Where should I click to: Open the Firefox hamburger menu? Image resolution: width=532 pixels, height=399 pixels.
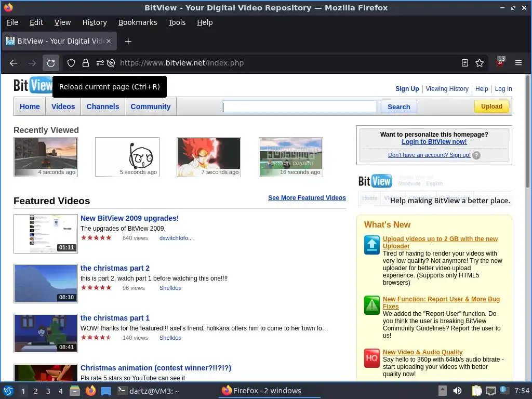(518, 63)
